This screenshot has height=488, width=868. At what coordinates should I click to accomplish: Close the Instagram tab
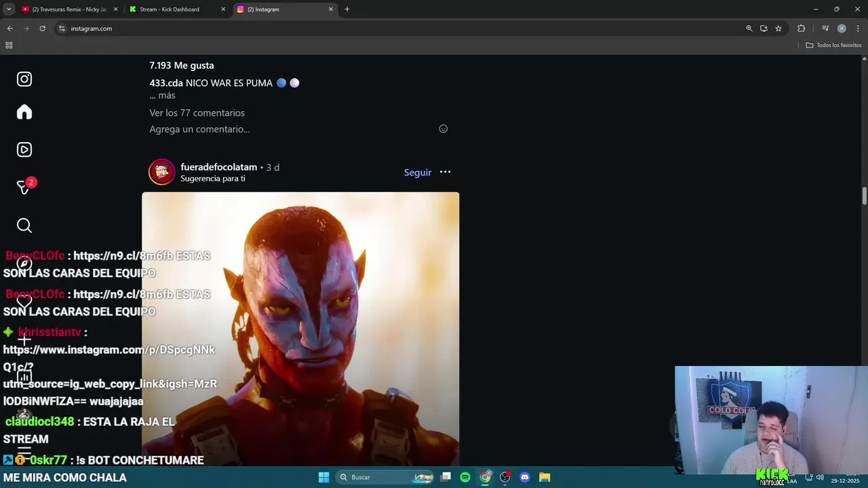coord(331,9)
